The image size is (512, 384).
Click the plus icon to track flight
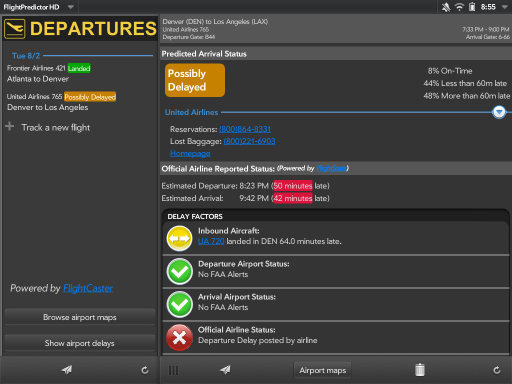pyautogui.click(x=10, y=126)
